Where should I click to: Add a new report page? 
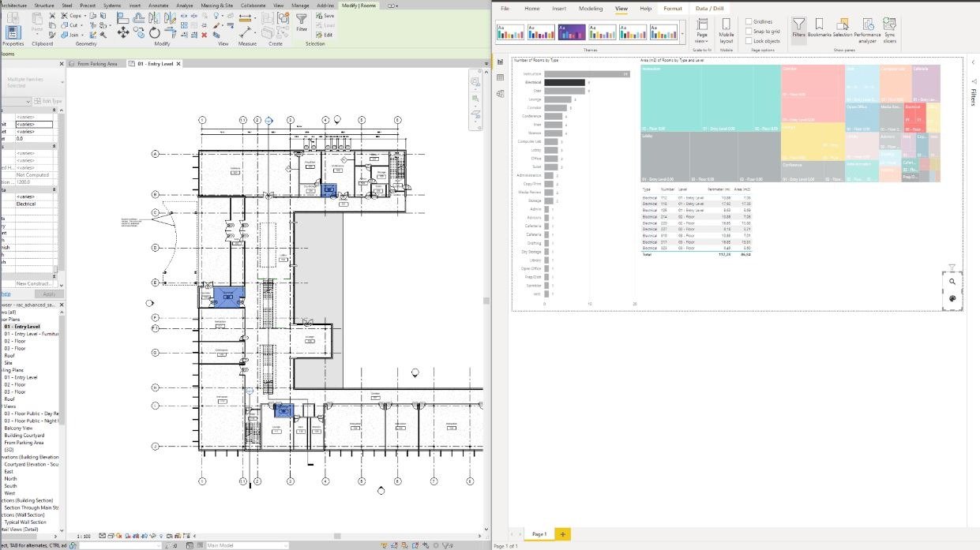pyautogui.click(x=562, y=534)
